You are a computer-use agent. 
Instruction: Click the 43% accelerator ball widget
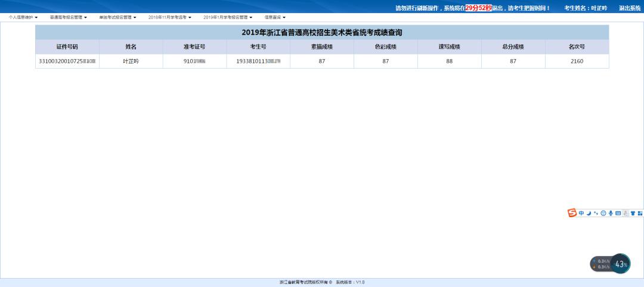pyautogui.click(x=621, y=264)
